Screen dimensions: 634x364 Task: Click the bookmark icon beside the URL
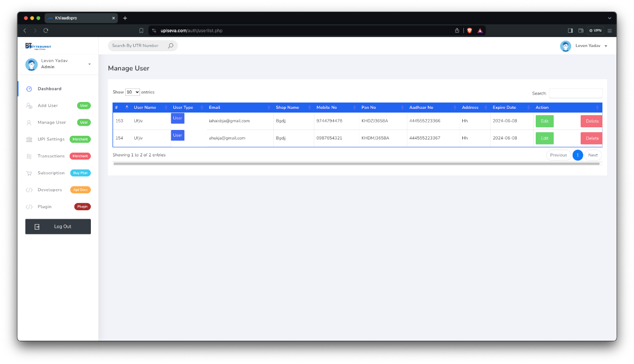click(x=141, y=31)
